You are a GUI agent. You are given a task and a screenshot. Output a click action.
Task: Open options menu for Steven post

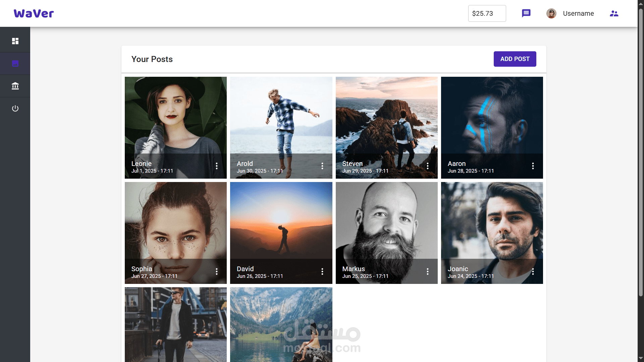[x=427, y=166]
